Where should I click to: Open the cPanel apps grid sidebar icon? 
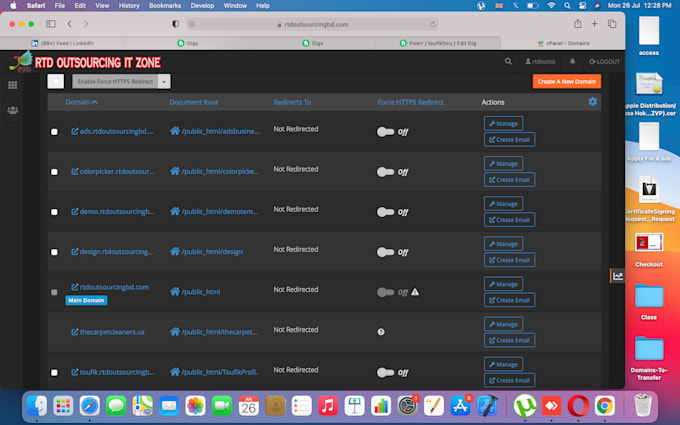pos(13,85)
